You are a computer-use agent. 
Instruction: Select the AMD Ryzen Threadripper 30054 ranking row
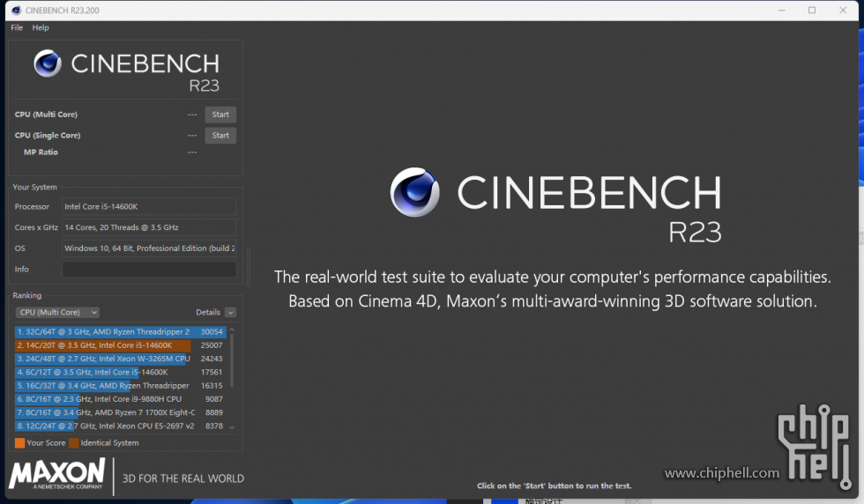click(120, 331)
